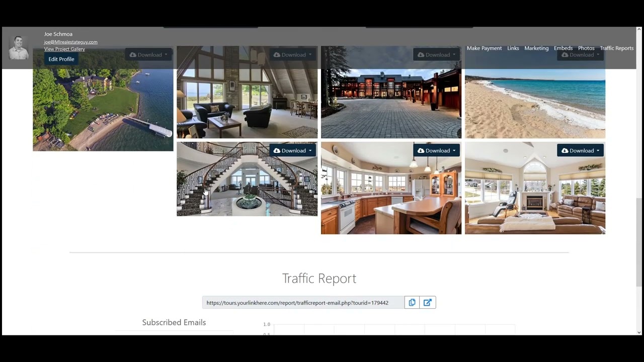Click the Subscribed Emails heading
The height and width of the screenshot is (362, 644).
[x=174, y=322]
